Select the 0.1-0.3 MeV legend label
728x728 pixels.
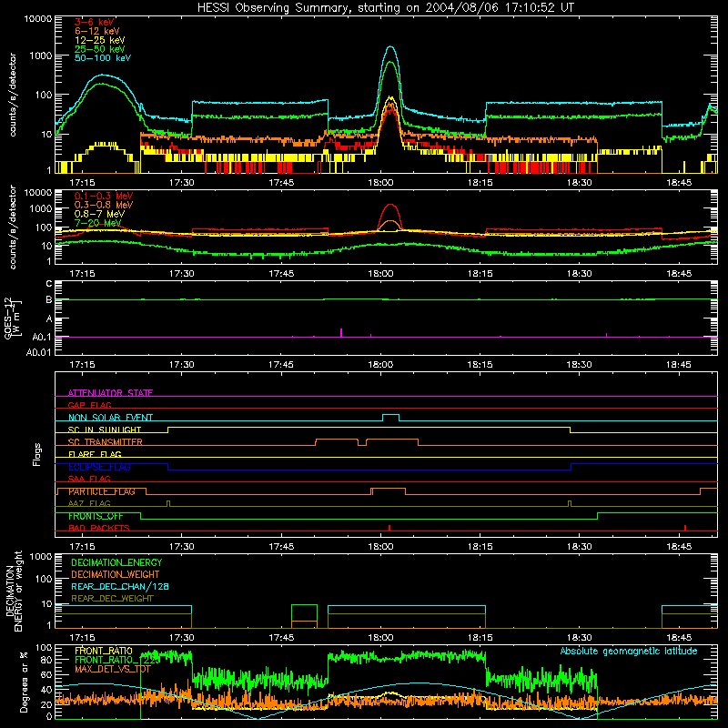pyautogui.click(x=104, y=196)
